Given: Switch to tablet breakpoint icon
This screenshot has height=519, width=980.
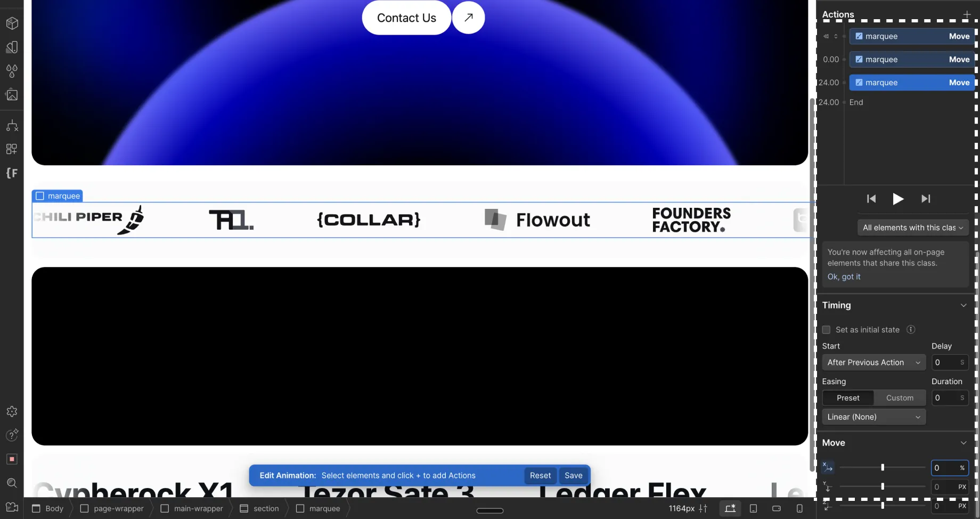Looking at the screenshot, I should click(x=753, y=508).
